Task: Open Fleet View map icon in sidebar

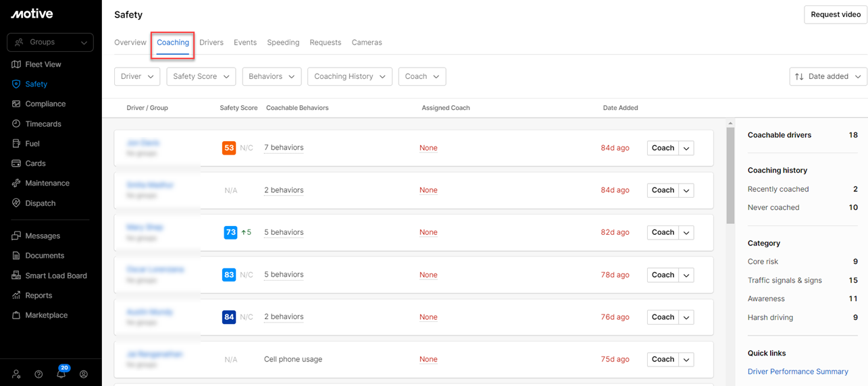Action: pyautogui.click(x=16, y=64)
